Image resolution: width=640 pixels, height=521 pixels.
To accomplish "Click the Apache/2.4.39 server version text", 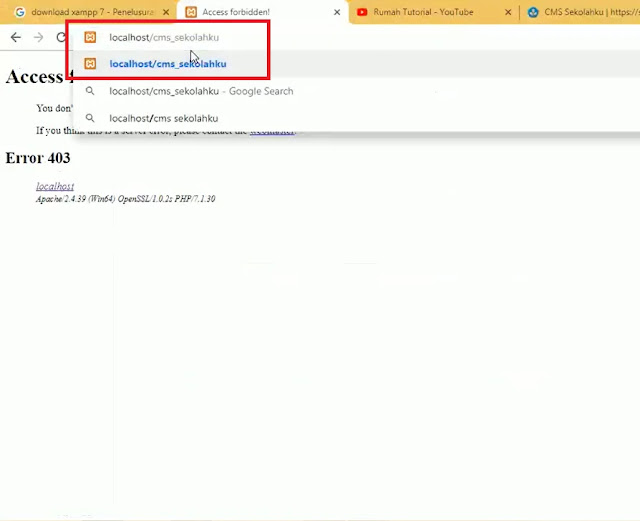I will point(126,199).
